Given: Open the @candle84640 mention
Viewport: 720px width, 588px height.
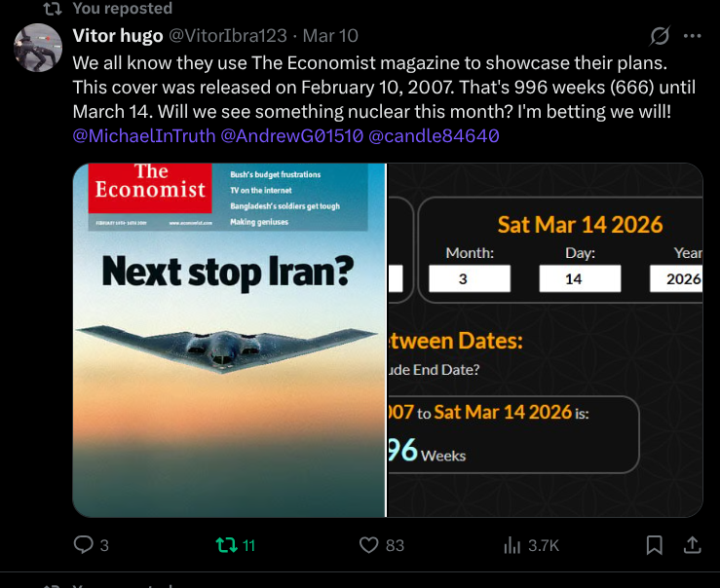Looking at the screenshot, I should click(x=434, y=135).
